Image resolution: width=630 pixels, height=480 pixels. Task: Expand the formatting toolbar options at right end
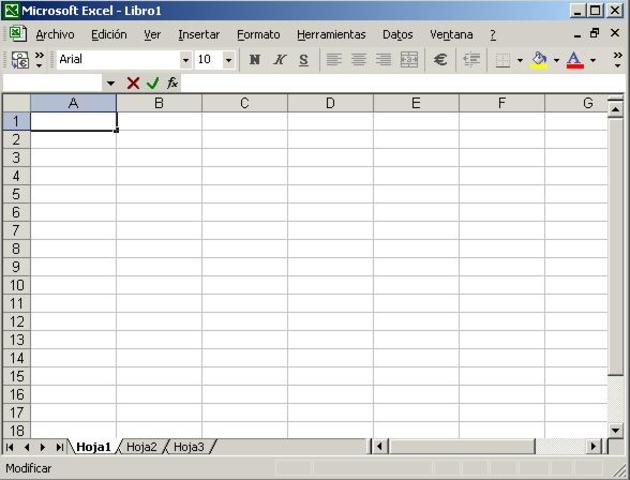coord(618,59)
